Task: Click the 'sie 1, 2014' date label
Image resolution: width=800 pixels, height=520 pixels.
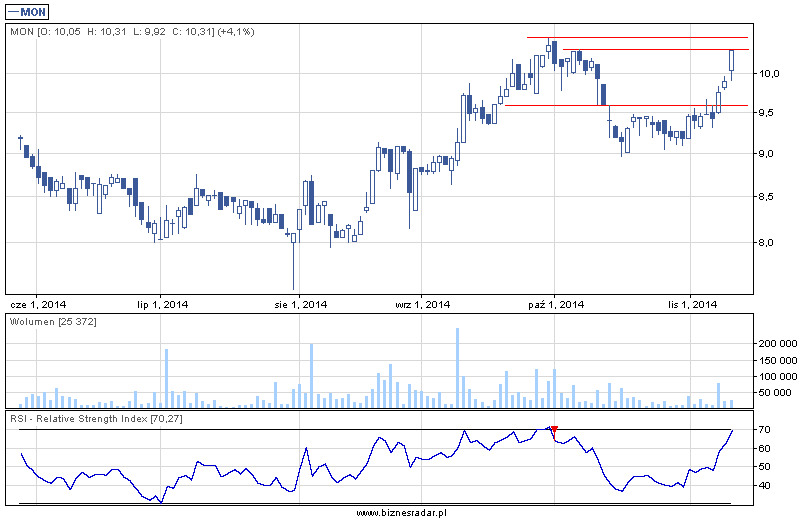Action: (301, 305)
